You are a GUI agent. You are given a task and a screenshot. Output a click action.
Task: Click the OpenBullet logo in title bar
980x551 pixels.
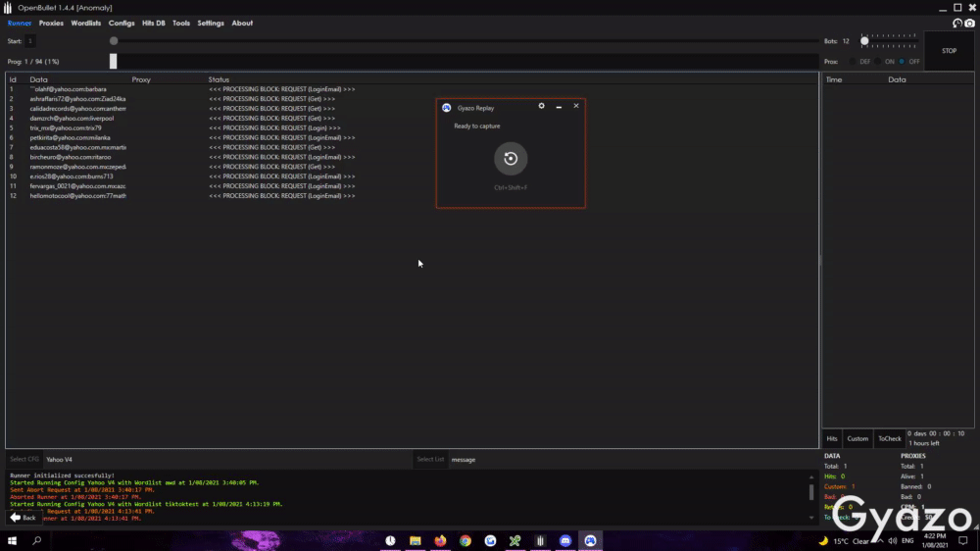pos(8,8)
